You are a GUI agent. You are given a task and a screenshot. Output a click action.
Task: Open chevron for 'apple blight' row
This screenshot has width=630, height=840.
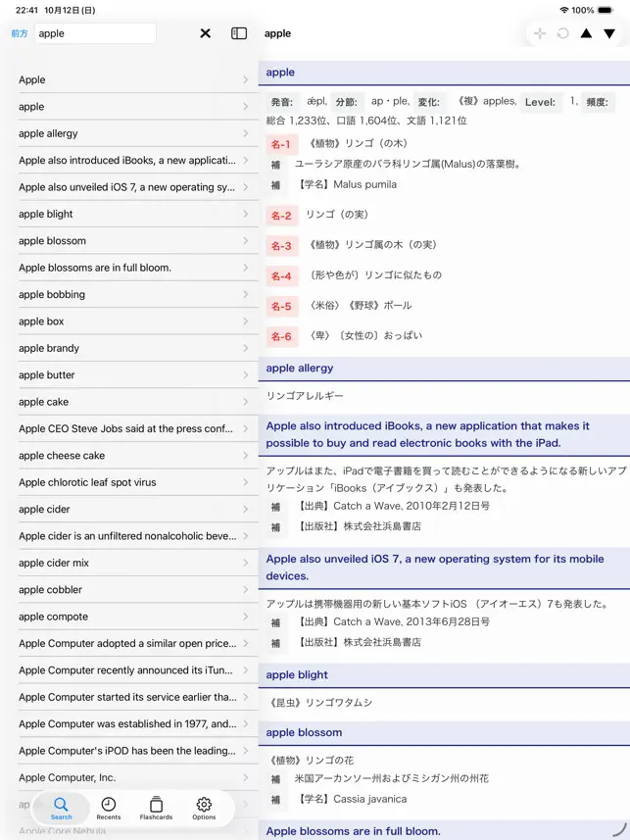(x=245, y=214)
